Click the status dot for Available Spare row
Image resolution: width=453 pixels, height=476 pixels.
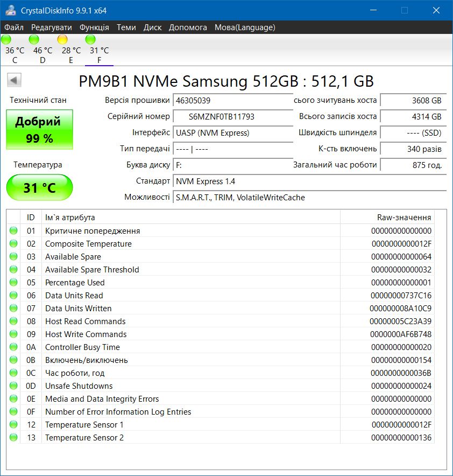(x=13, y=256)
